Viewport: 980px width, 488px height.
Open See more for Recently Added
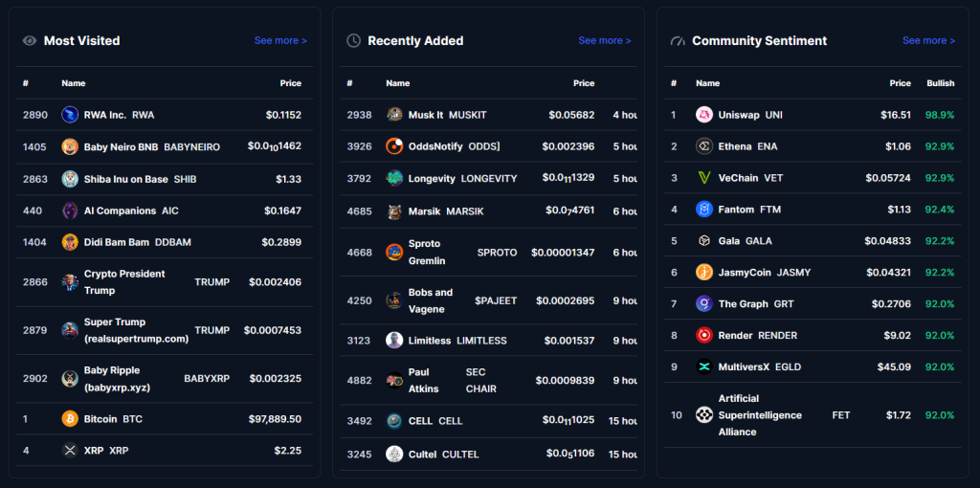pyautogui.click(x=605, y=40)
